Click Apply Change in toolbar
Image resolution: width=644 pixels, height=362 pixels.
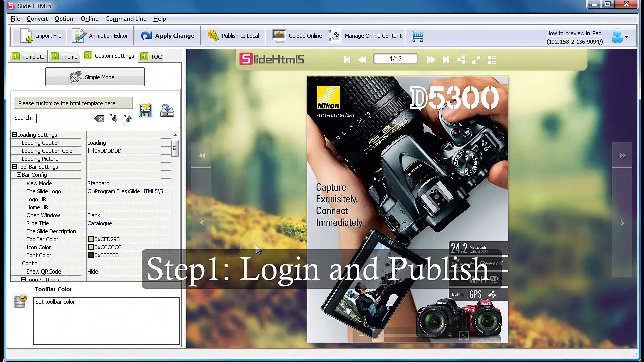coord(168,36)
